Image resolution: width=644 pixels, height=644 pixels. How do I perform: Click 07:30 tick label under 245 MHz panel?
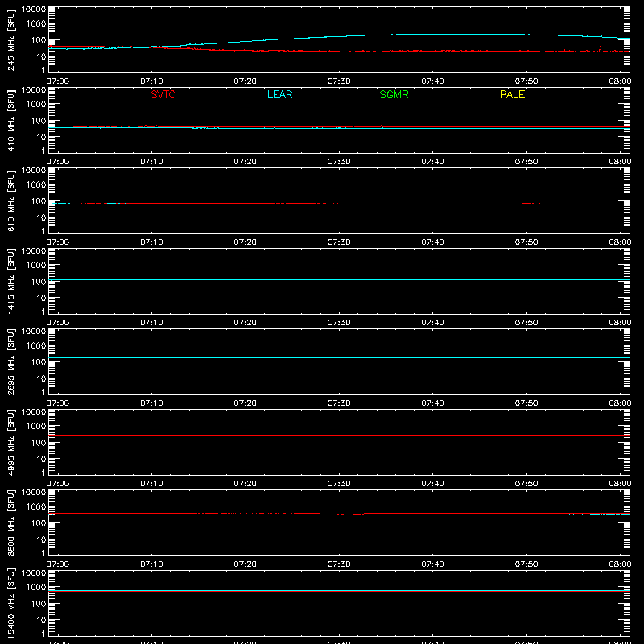pos(339,81)
